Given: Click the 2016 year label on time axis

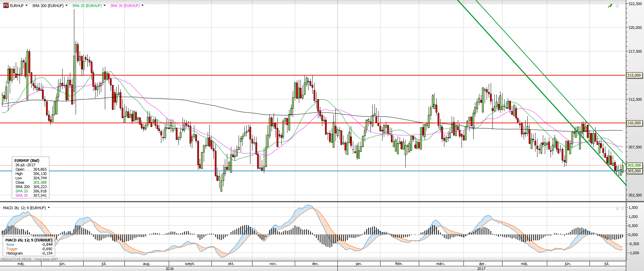Looking at the screenshot, I should click(x=169, y=269).
